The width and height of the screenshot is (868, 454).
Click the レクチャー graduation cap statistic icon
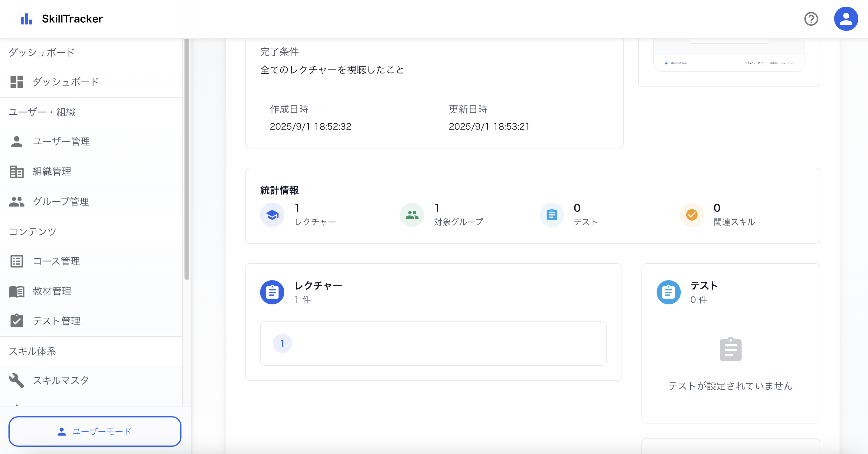[272, 215]
